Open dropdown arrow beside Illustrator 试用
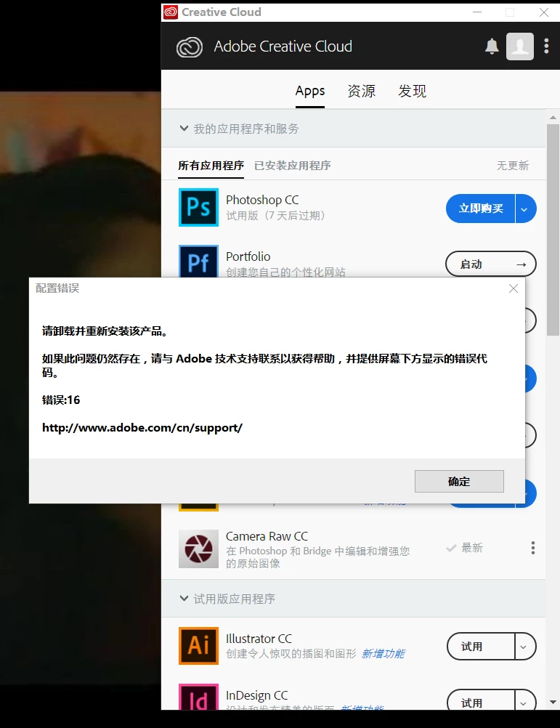 point(525,647)
